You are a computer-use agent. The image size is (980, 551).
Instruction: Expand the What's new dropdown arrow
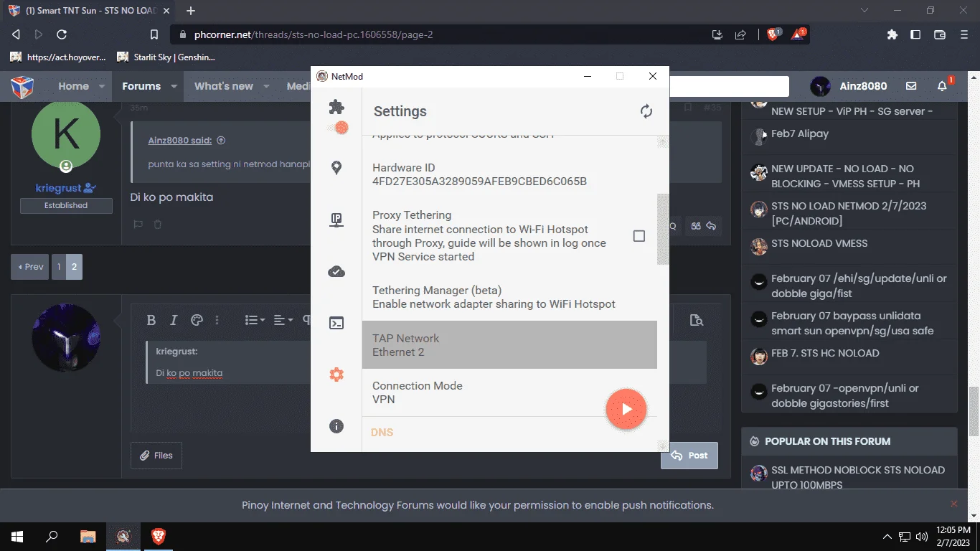coord(266,86)
